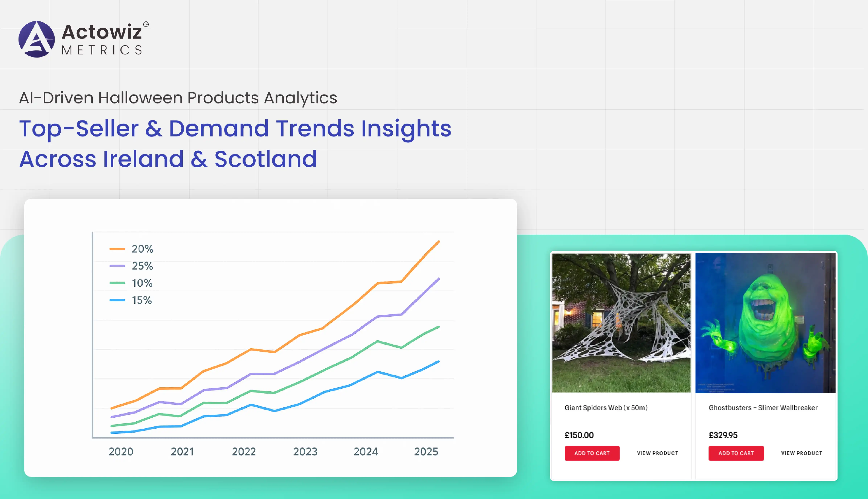The width and height of the screenshot is (868, 499).
Task: Open the green Slimer product image
Action: [765, 323]
